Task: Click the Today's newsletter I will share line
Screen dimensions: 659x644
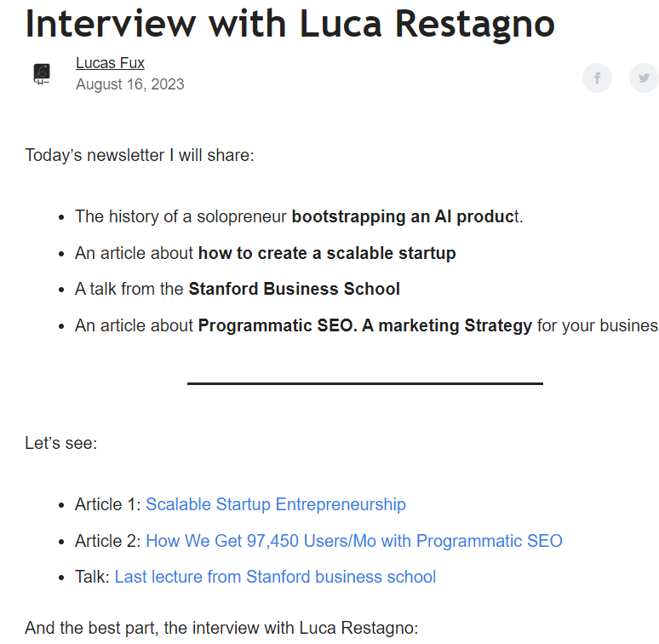Action: pos(140,156)
